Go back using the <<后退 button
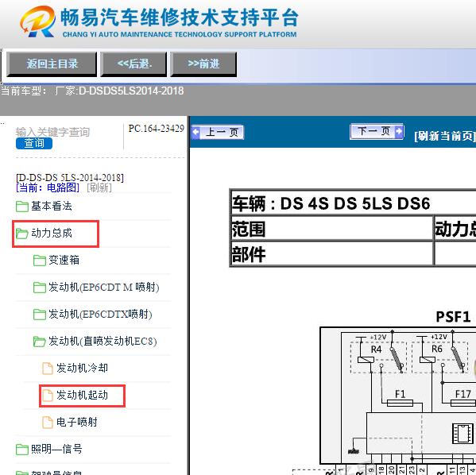Image resolution: width=476 pixels, height=475 pixels. pos(134,64)
